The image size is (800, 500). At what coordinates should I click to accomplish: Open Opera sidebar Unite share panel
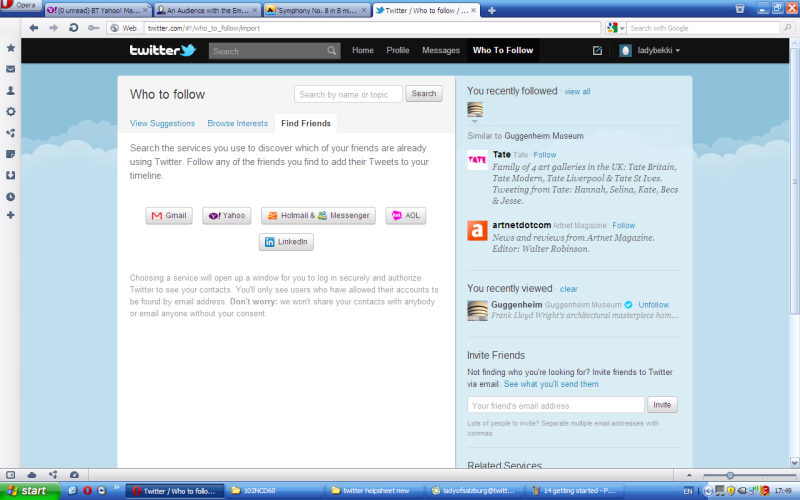(10, 133)
